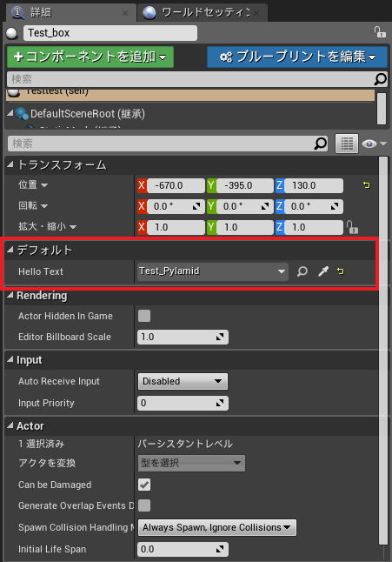This screenshot has height=562, width=392.
Task: Click the rotation Y spin arrow icon
Action: coord(265,206)
